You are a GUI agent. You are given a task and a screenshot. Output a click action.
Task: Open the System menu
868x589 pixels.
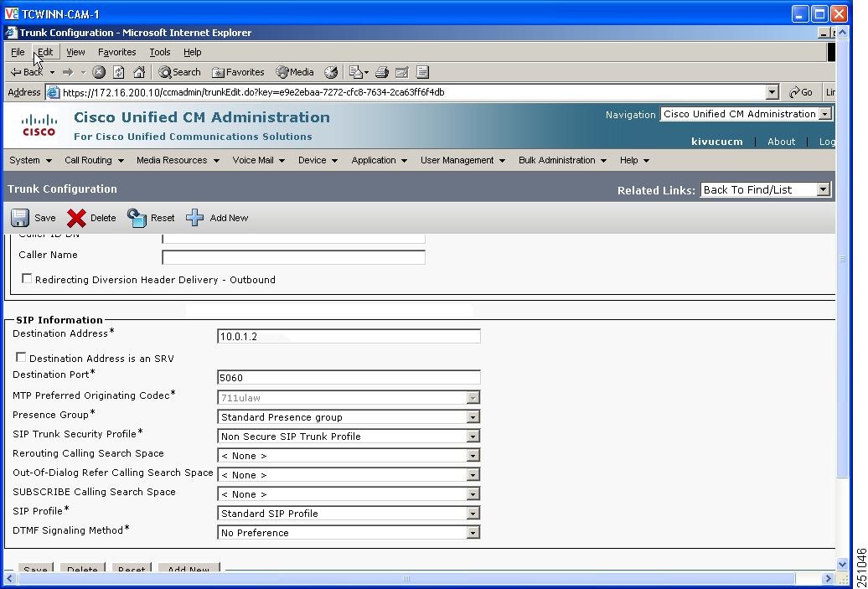point(30,160)
